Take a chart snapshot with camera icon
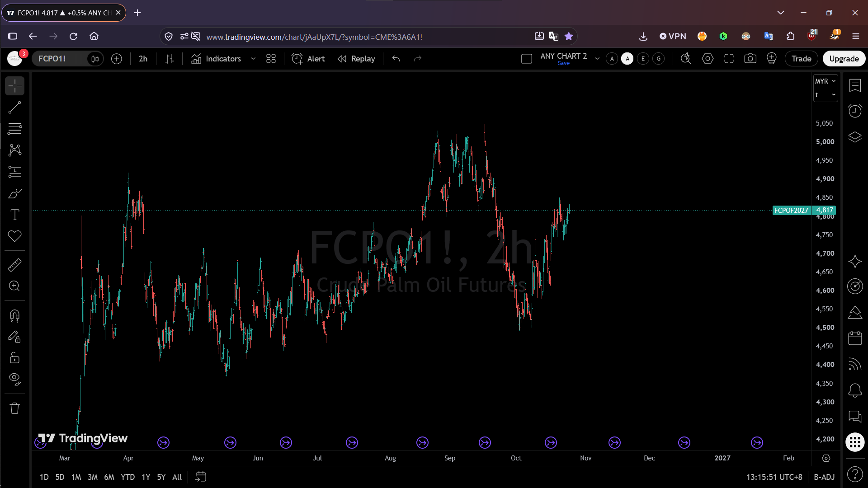Image resolution: width=868 pixels, height=488 pixels. click(750, 59)
